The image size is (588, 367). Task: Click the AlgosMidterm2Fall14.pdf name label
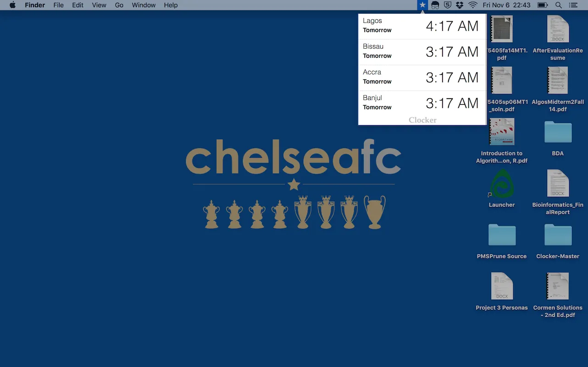558,106
